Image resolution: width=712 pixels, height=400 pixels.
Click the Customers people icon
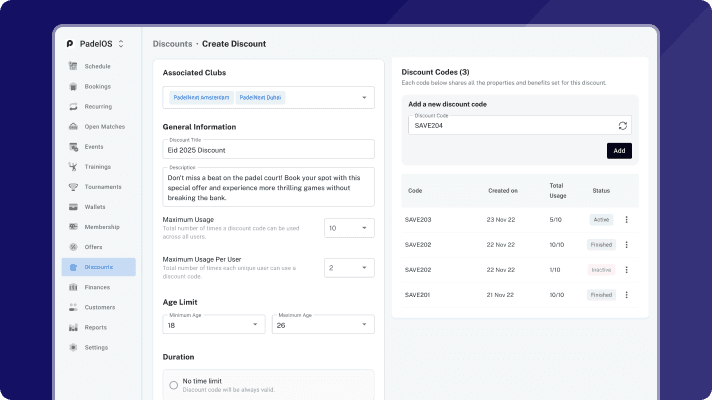tap(73, 307)
